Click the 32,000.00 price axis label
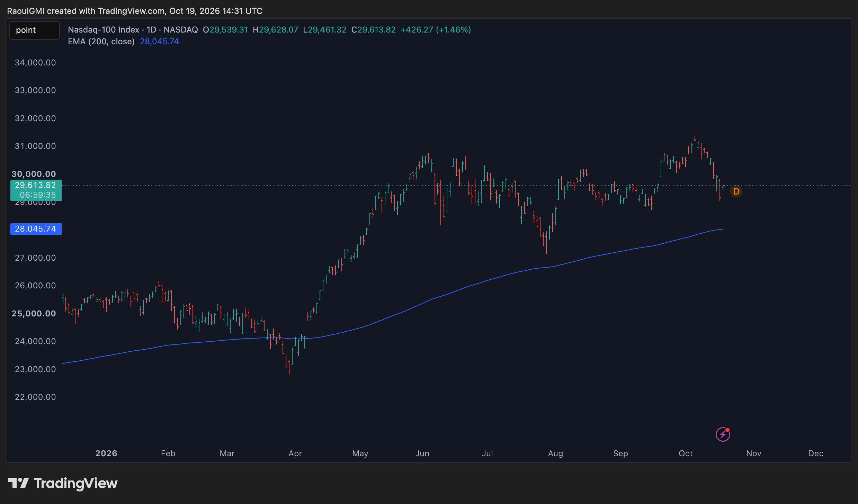 click(x=35, y=118)
